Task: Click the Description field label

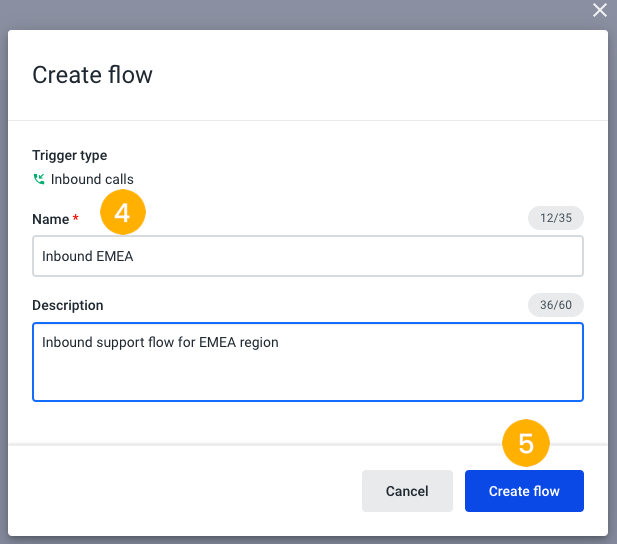Action: coord(67,305)
